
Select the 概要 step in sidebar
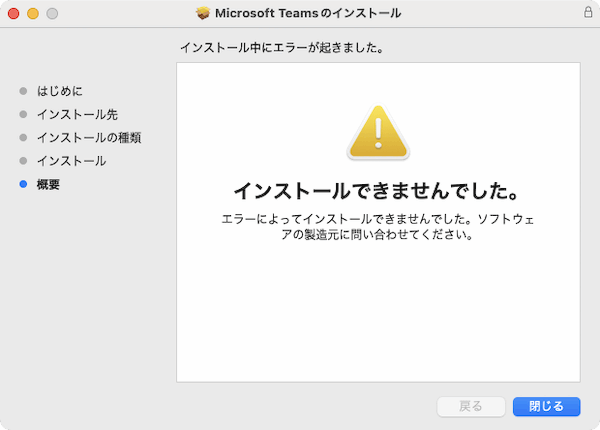48,184
